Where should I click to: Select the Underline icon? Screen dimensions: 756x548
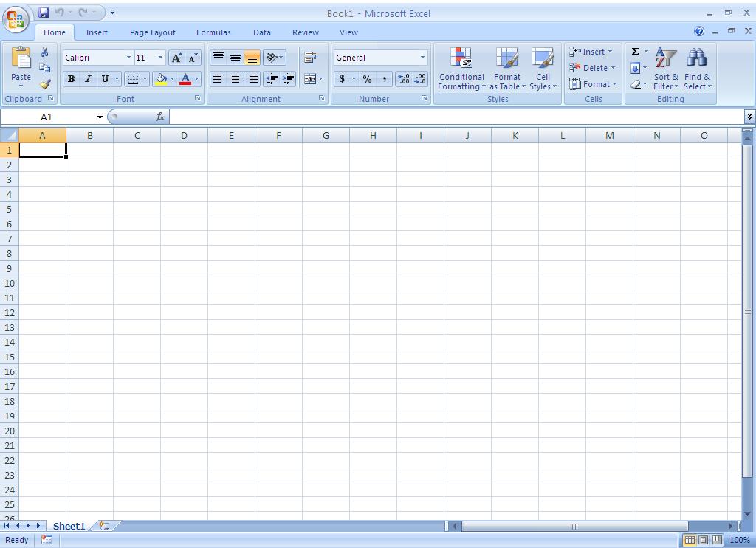coord(103,79)
